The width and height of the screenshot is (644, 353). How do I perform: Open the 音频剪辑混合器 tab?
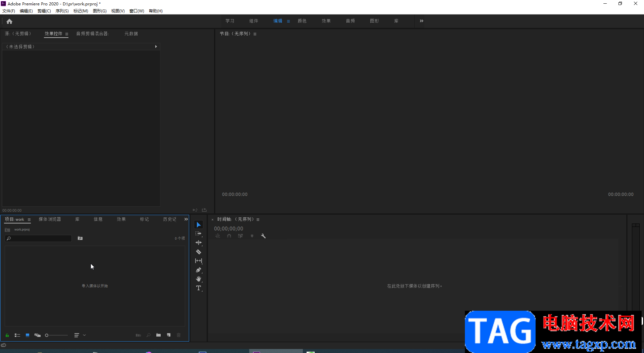pos(92,34)
